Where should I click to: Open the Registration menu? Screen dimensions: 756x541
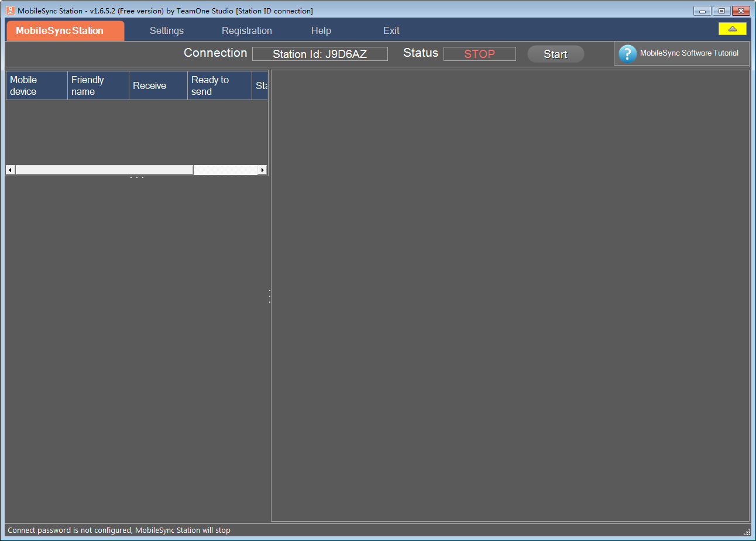[247, 31]
